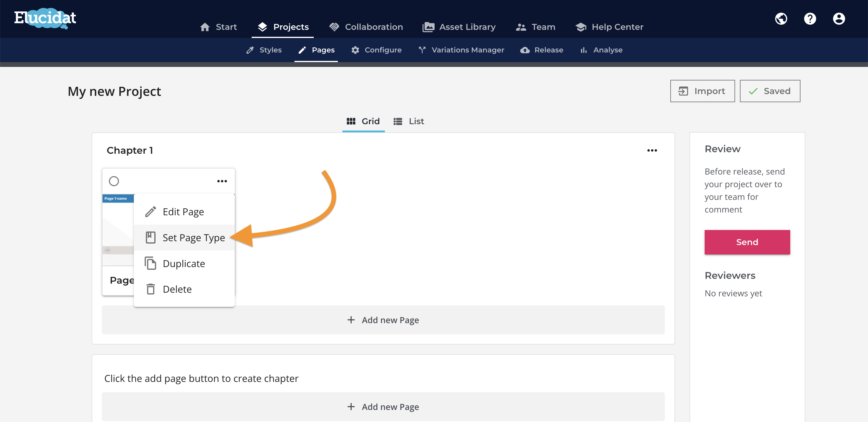Screen dimensions: 868x422
Task: Open the Asset Library section
Action: coord(459,27)
